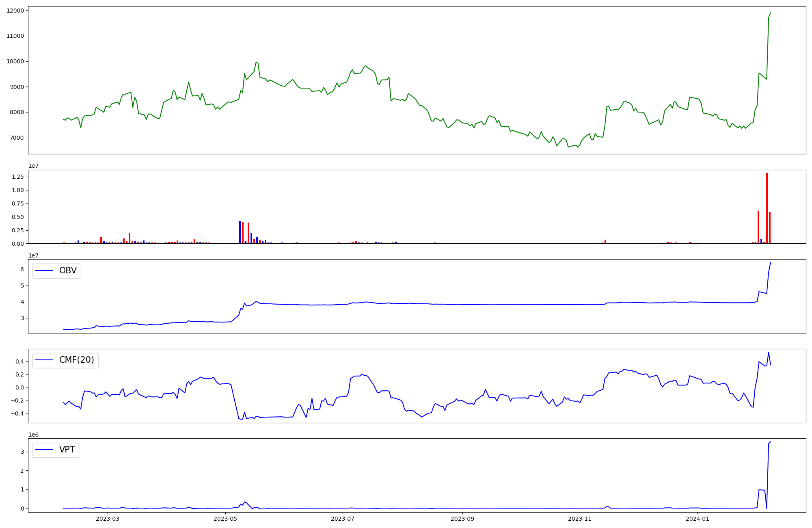This screenshot has height=528, width=812.
Task: Click the 2023-03 x-axis date label
Action: coord(108,519)
